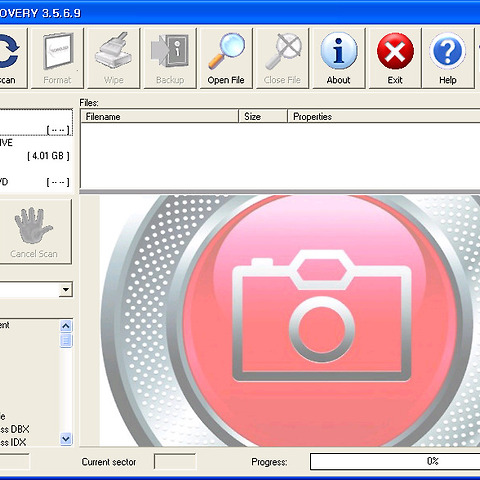Select the first drive entry with dotted outline
Image resolution: width=480 pixels, height=480 pixels.
point(36,122)
